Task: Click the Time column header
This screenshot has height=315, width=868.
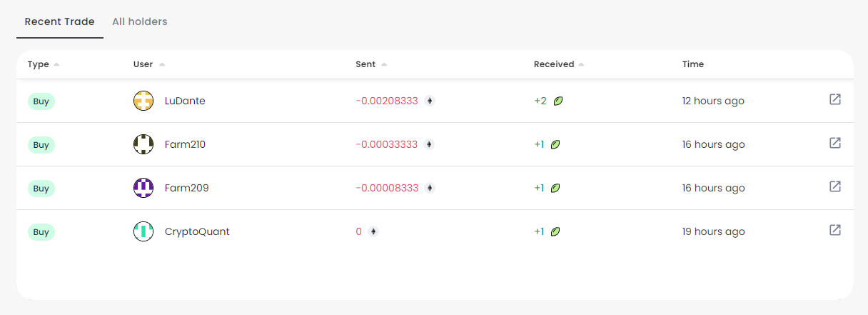Action: tap(692, 64)
